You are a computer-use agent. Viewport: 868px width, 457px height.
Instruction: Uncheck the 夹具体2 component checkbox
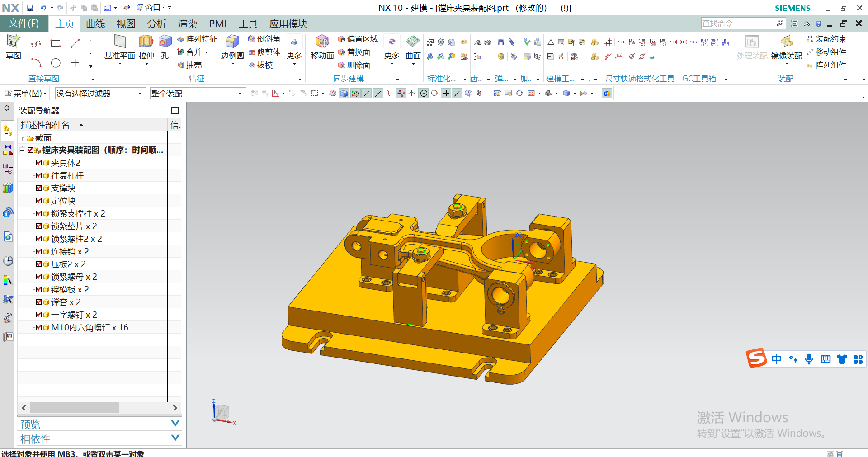[x=39, y=163]
